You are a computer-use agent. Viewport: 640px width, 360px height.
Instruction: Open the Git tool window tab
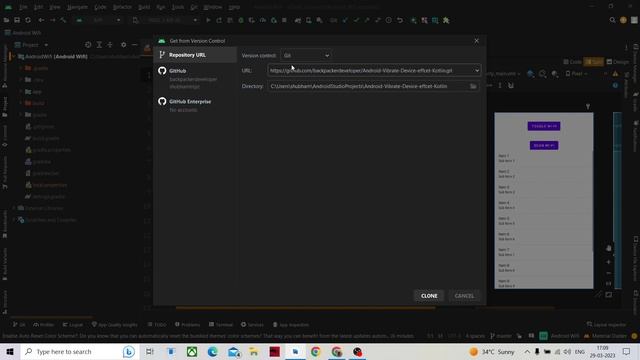[x=19, y=324]
